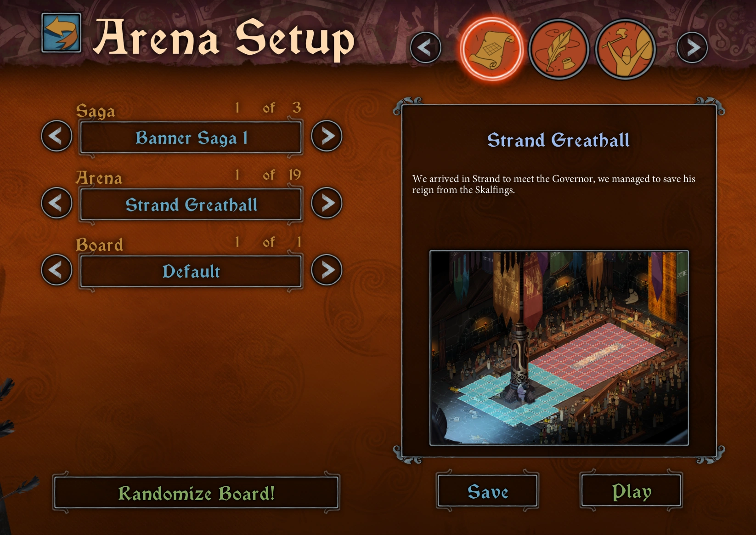Click the Default board field

(x=191, y=272)
